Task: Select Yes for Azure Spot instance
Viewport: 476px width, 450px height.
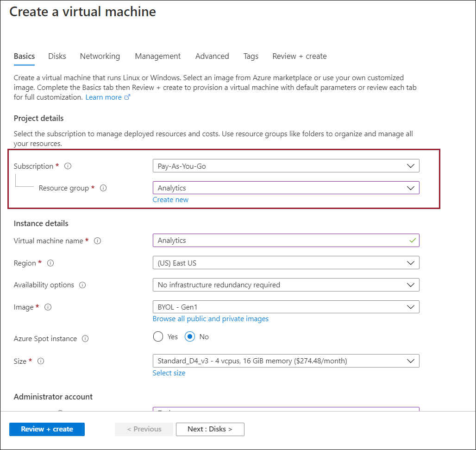Action: tap(158, 337)
